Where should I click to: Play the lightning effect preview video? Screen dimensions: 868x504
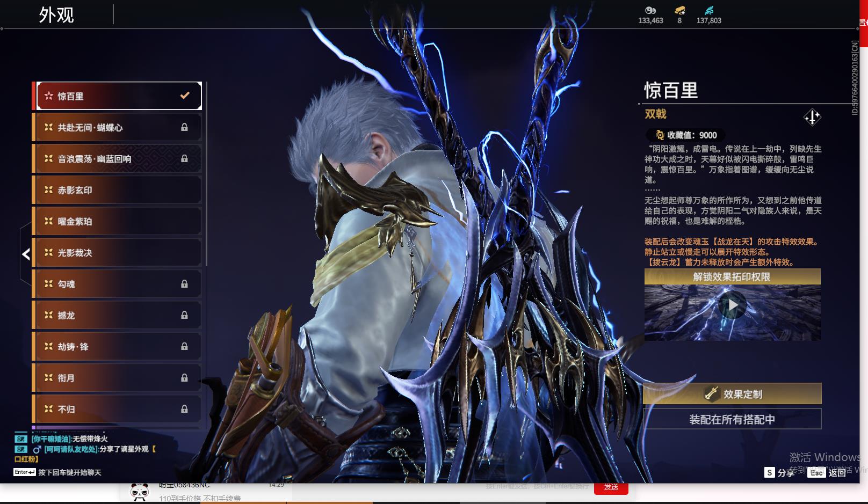(x=733, y=305)
